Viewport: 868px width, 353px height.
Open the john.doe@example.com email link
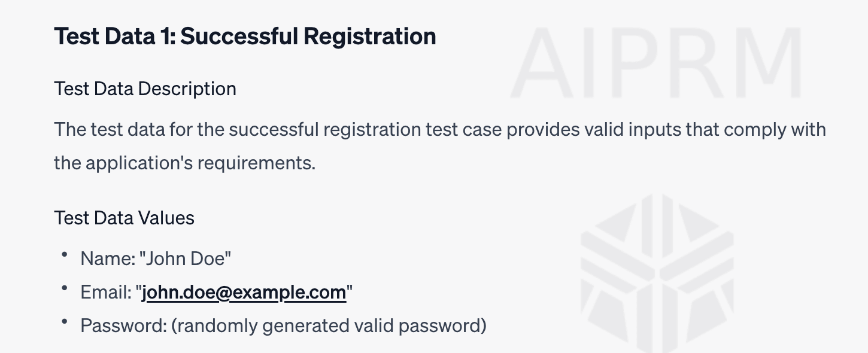[244, 293]
